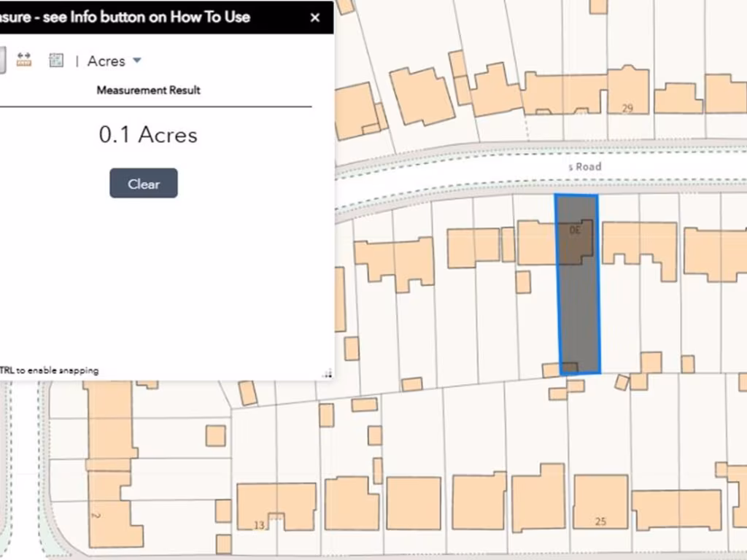The height and width of the screenshot is (560, 747).
Task: Click the panel resize handle in corner
Action: point(327,373)
